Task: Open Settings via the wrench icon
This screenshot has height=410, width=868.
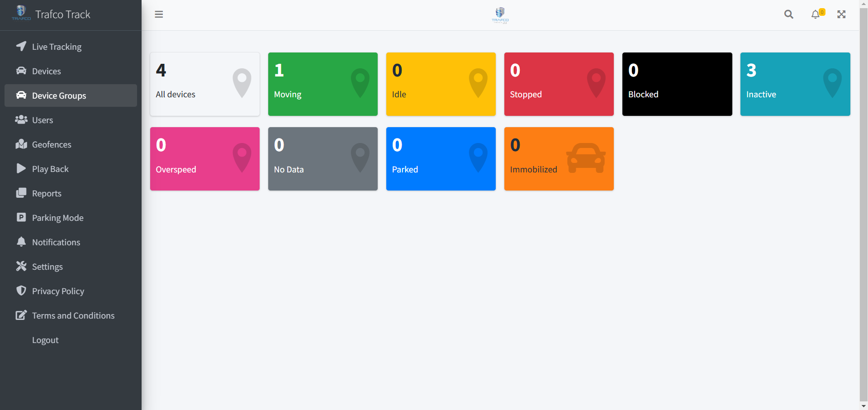Action: tap(21, 266)
